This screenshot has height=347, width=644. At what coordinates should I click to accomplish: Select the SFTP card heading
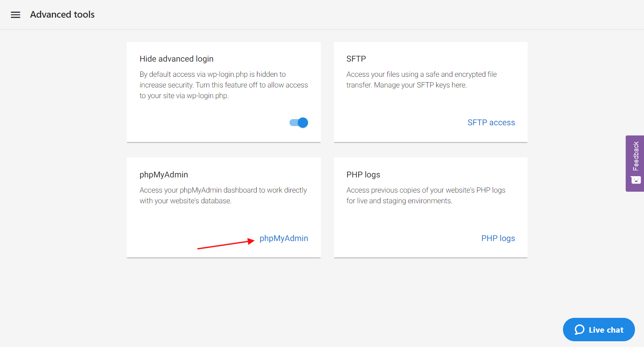point(356,59)
